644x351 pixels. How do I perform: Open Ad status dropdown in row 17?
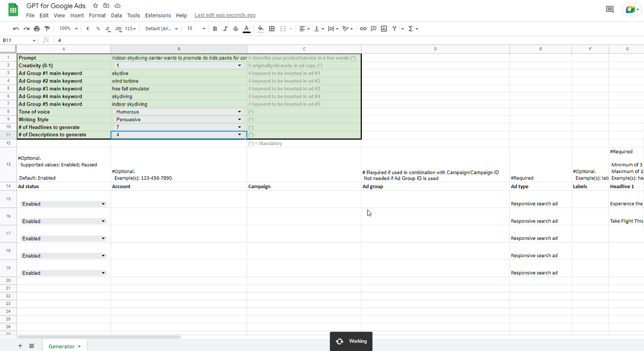[103, 239]
